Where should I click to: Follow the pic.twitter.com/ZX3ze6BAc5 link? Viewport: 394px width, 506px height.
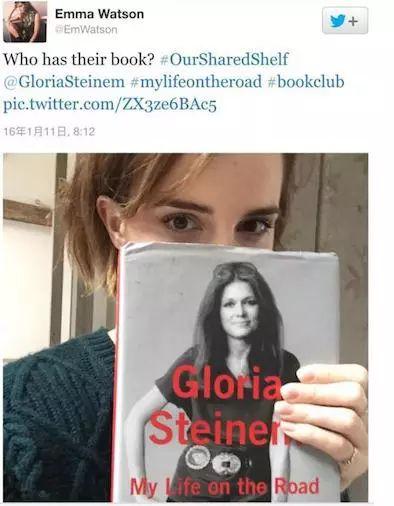pos(110,105)
